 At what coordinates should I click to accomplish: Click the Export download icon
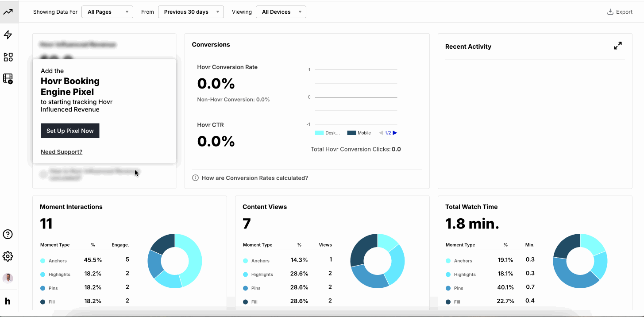tap(610, 12)
